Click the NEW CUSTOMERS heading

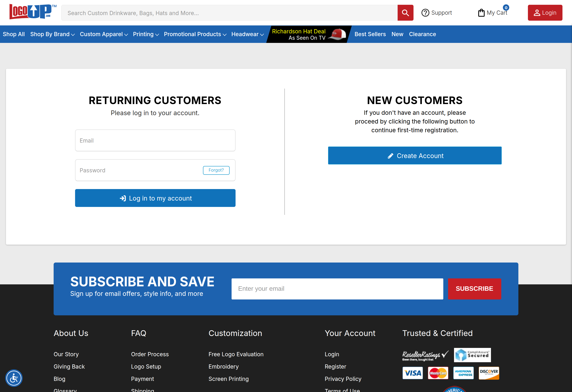pos(415,100)
